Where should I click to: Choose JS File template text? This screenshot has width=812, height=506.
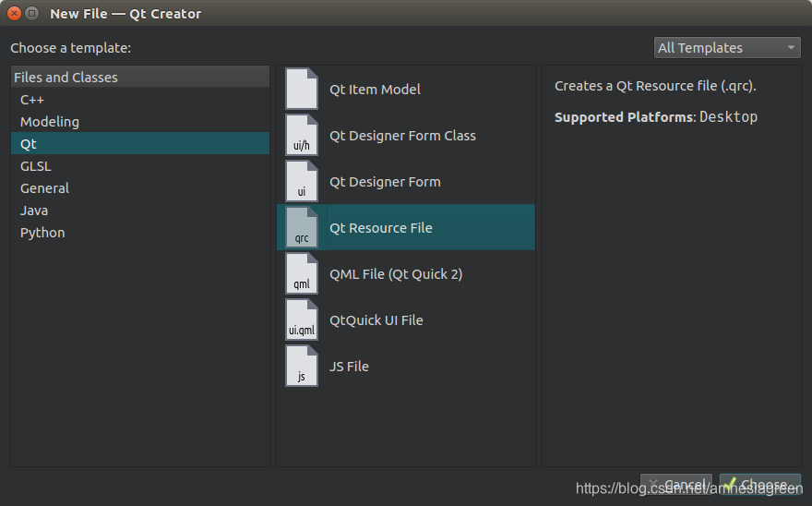(349, 367)
